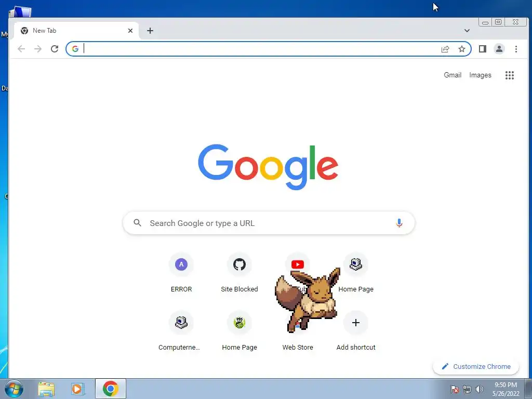Expand the tab search chevron

click(x=467, y=31)
